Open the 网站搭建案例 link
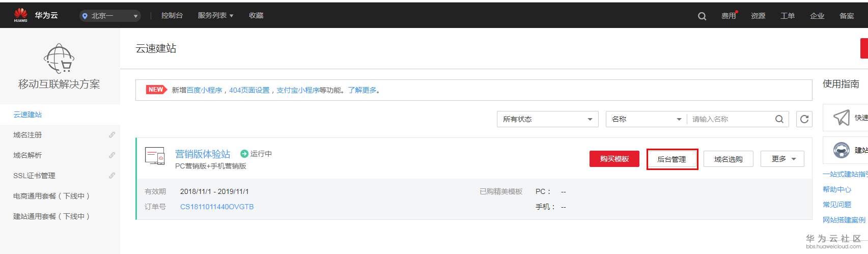 844,220
